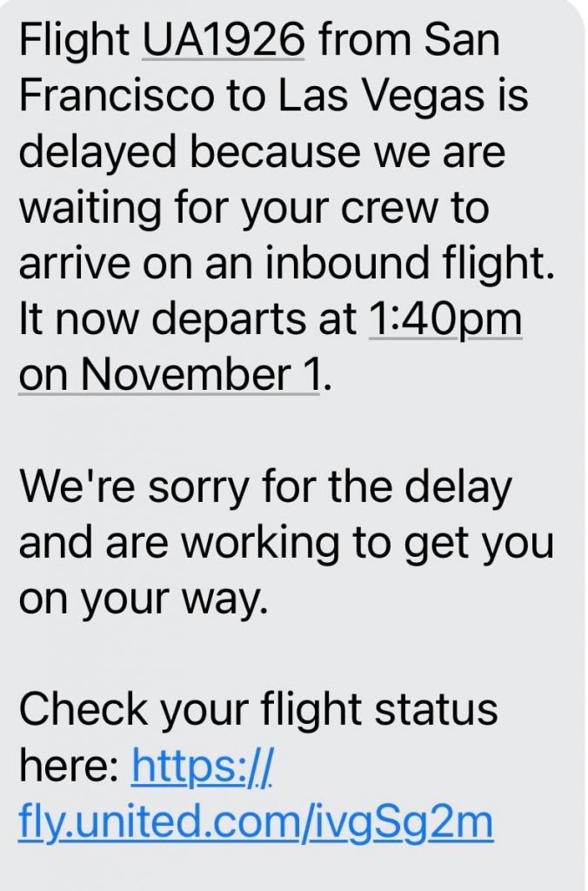Open the fly.united.com/ivgSg2m status link
This screenshot has width=588, height=891.
pyautogui.click(x=256, y=822)
